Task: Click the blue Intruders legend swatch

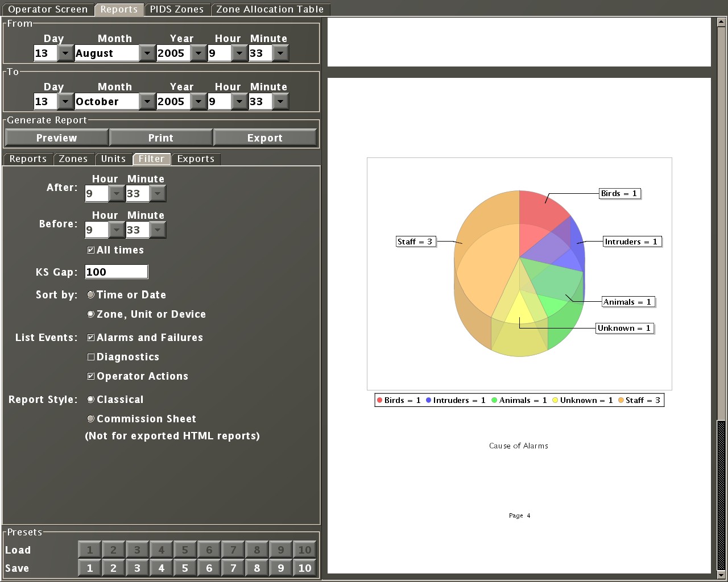Action: click(429, 400)
